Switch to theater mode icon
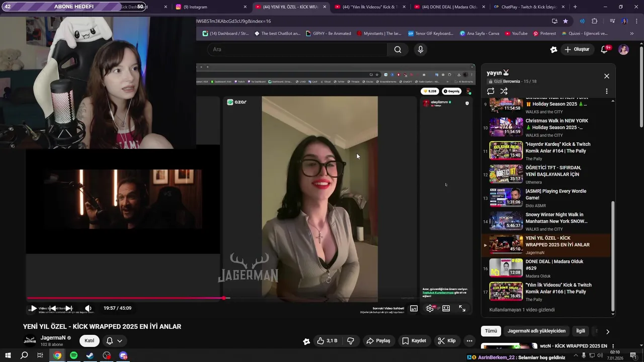Screen dimensions: 644x362 [446, 309]
